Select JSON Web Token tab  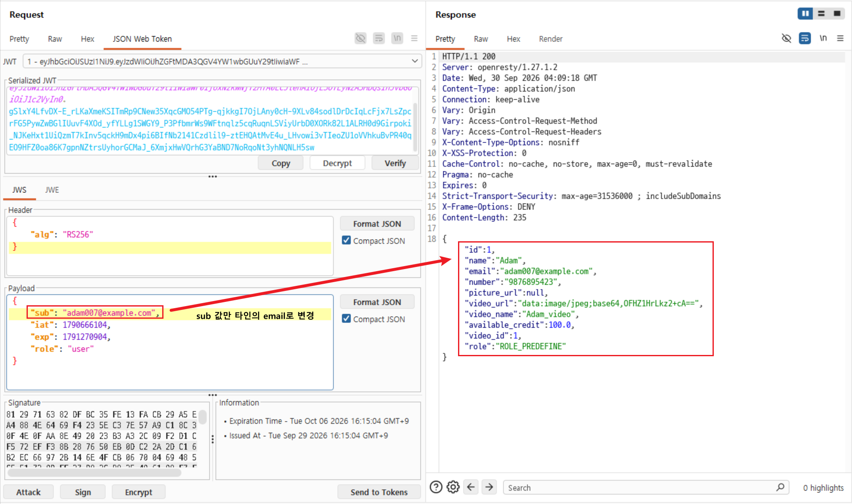tap(142, 39)
